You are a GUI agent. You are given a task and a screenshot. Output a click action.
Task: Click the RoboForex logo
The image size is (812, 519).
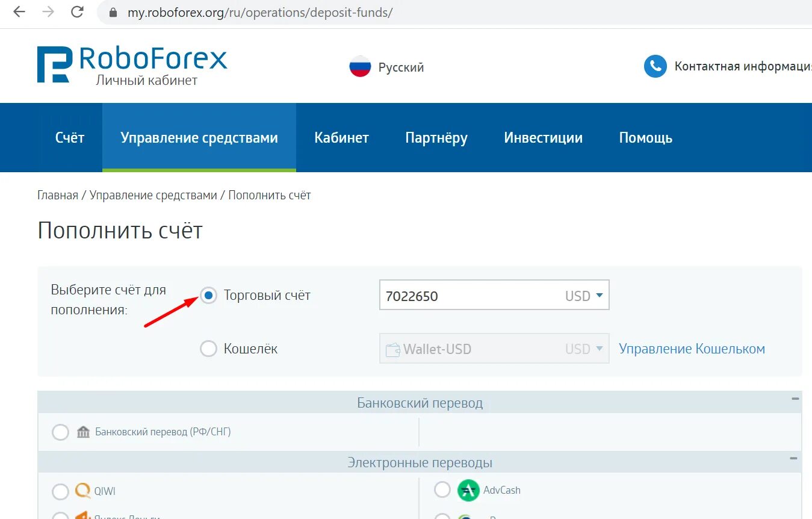click(x=132, y=65)
